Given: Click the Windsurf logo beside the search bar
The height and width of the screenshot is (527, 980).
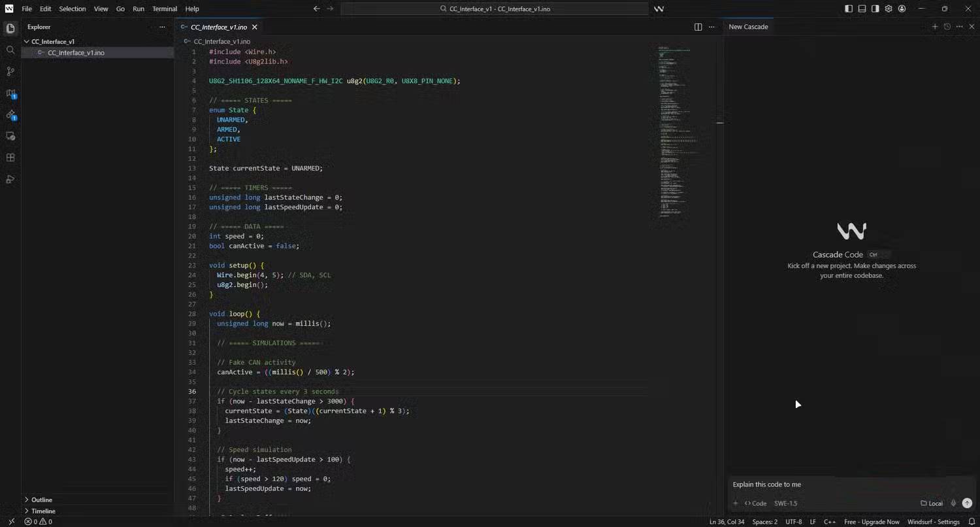Looking at the screenshot, I should [x=659, y=8].
